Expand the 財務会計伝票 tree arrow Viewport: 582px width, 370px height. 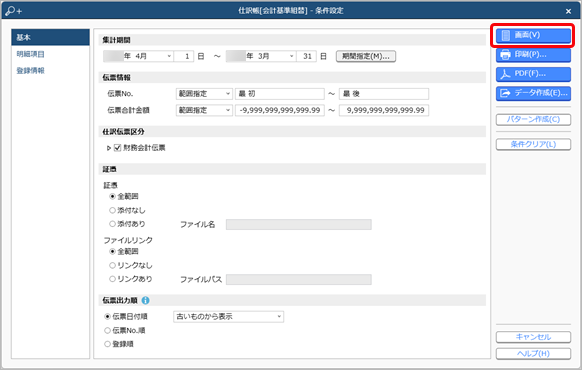tap(109, 148)
